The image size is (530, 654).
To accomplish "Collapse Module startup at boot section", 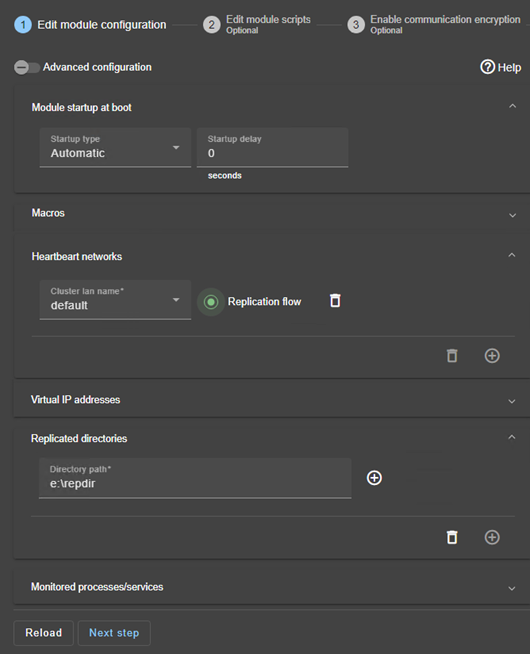I will point(512,106).
